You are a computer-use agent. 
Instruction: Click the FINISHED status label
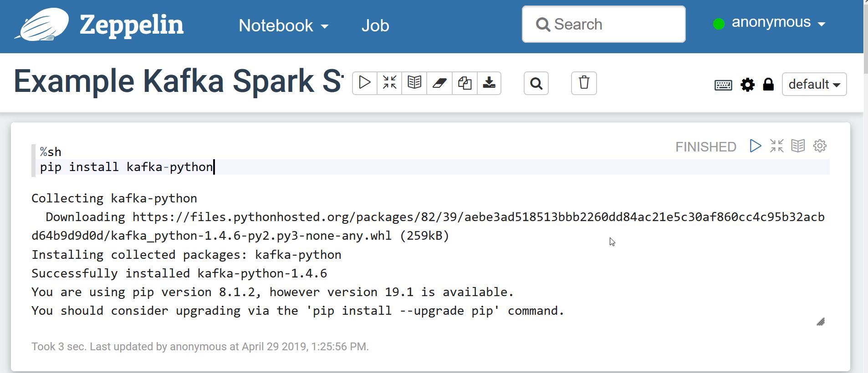click(x=705, y=147)
